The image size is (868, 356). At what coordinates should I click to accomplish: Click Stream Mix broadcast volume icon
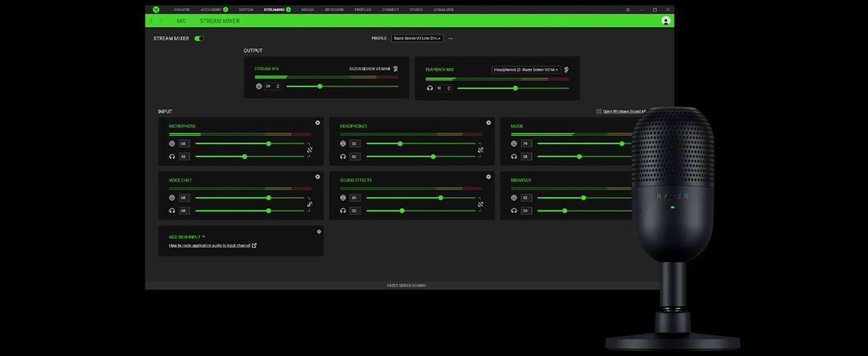tap(259, 86)
